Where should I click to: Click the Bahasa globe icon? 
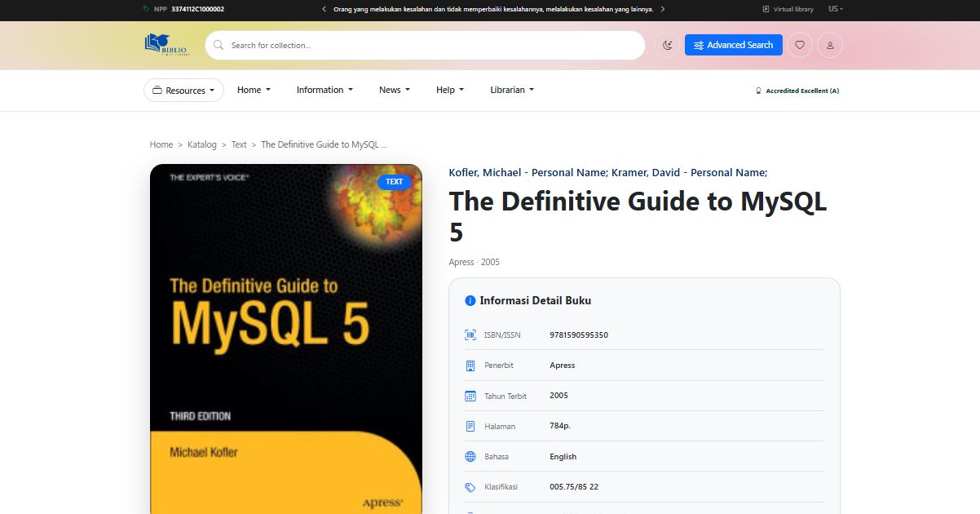click(x=470, y=456)
